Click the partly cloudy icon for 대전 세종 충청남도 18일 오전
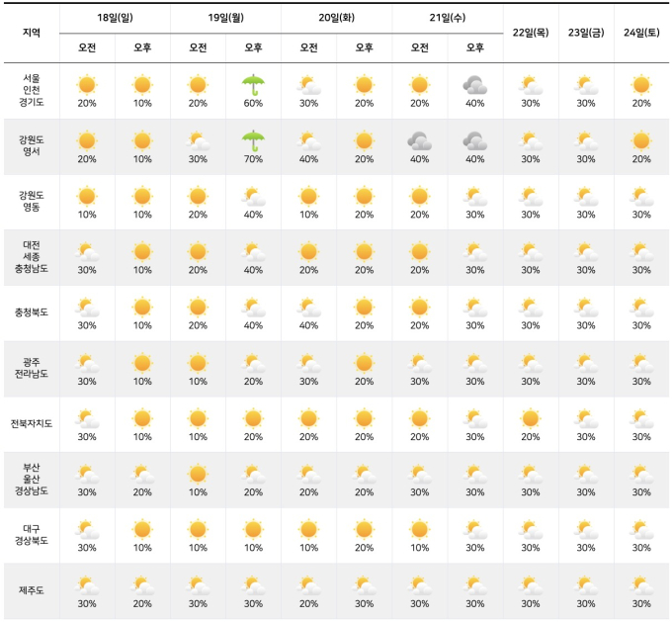This screenshot has height=622, width=672. [87, 252]
